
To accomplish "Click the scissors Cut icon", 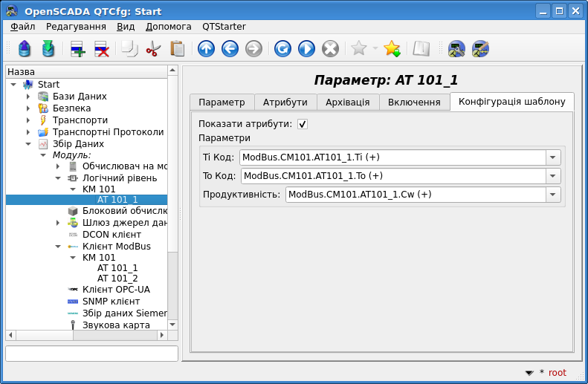I will pos(153,49).
